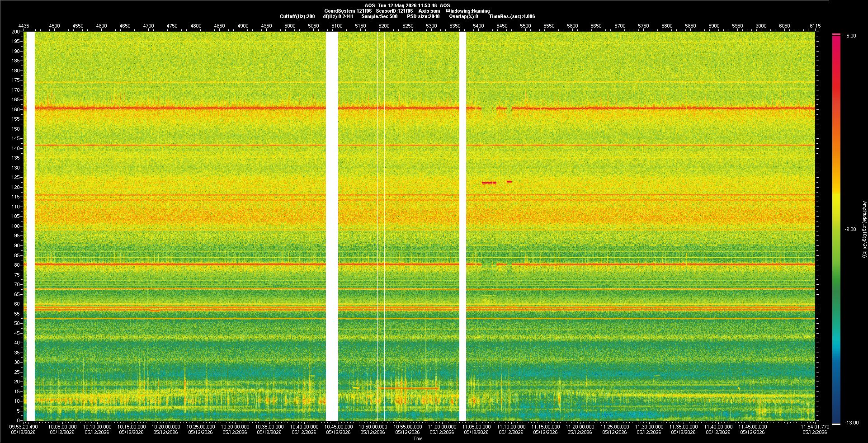Click the orange line segment near 17 Hz
868x443 pixels.
pos(408,388)
